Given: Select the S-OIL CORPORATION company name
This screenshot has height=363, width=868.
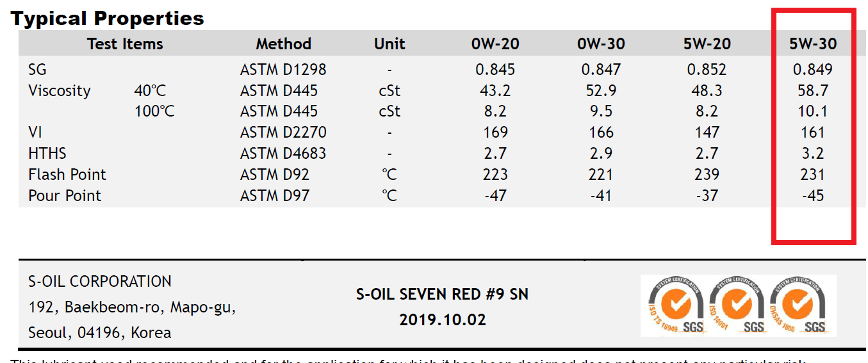Looking at the screenshot, I should click(x=100, y=281).
